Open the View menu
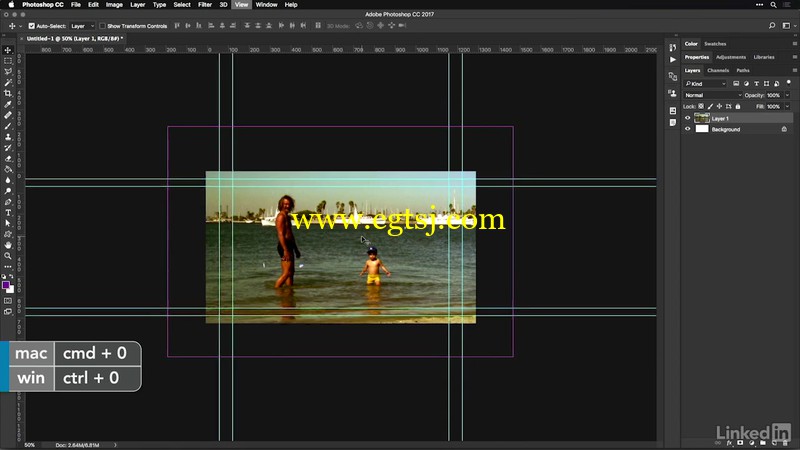 tap(241, 5)
